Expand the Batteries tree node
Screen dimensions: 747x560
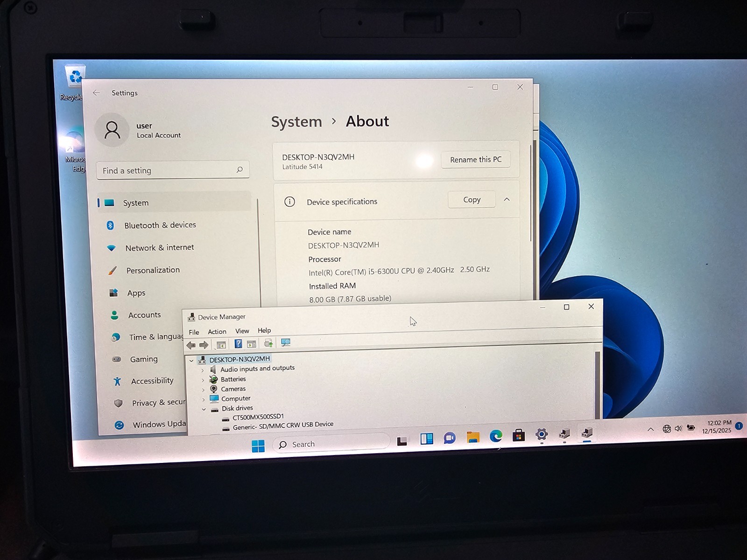tap(203, 380)
